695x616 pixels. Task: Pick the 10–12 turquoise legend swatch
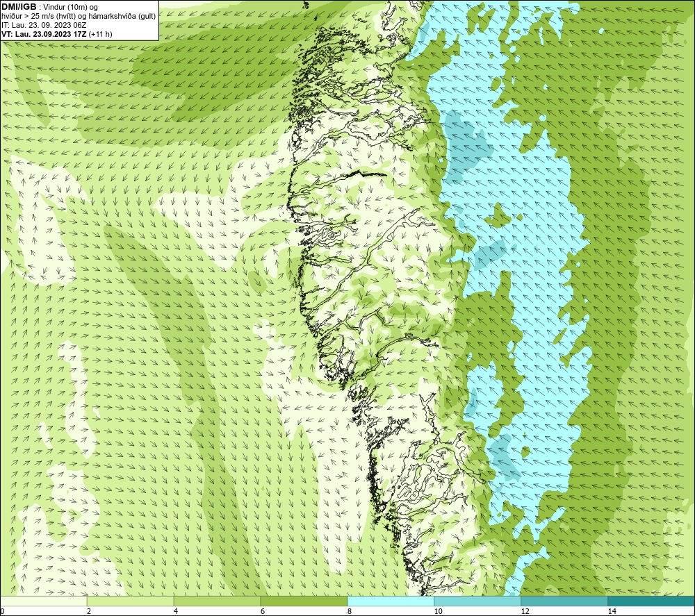click(x=478, y=601)
